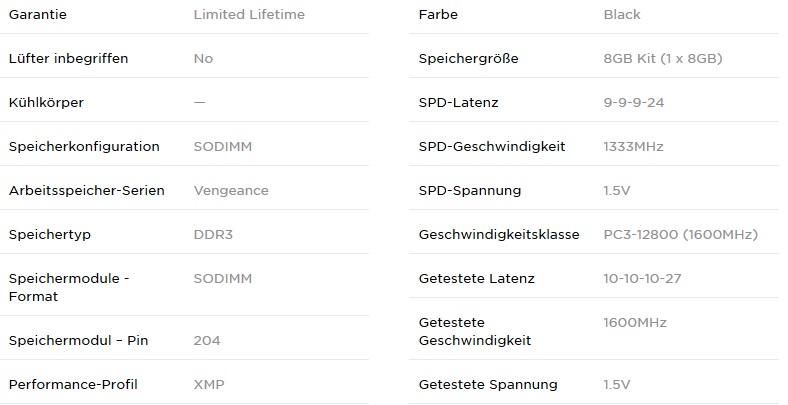Click the Vengeance series value

pos(231,190)
